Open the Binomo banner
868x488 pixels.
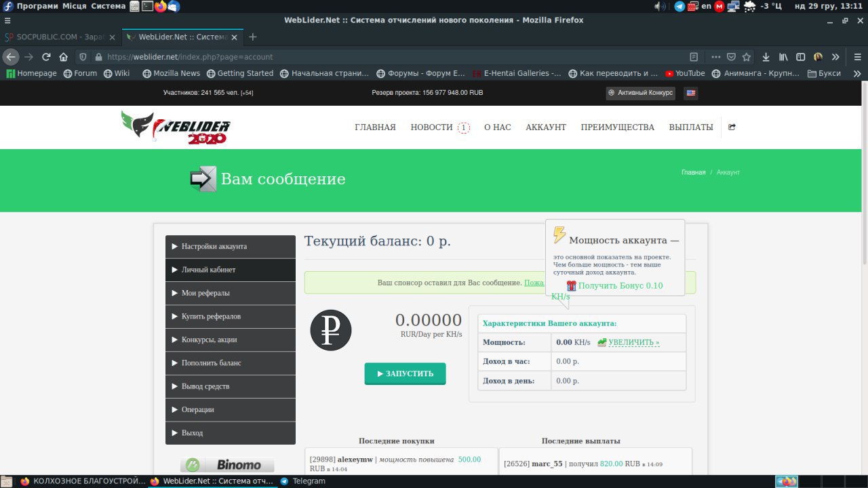[227, 464]
